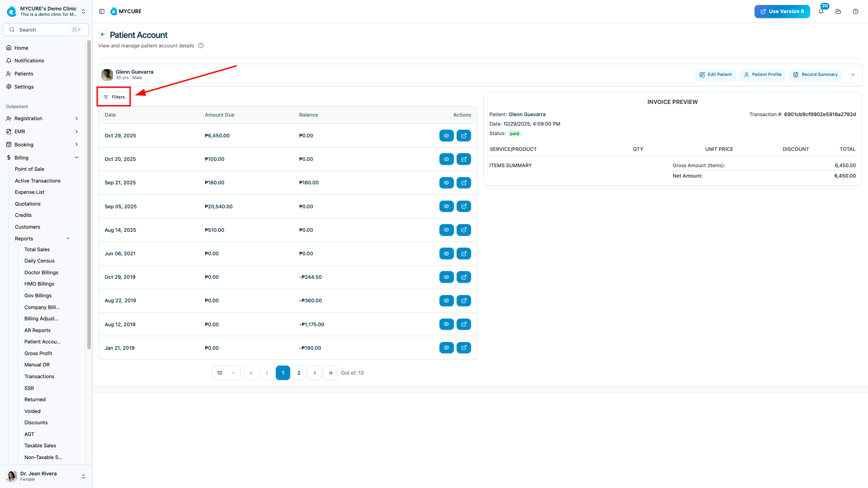The image size is (868, 488).
Task: Expand patient header chevron beside Record Summary
Action: pos(853,75)
